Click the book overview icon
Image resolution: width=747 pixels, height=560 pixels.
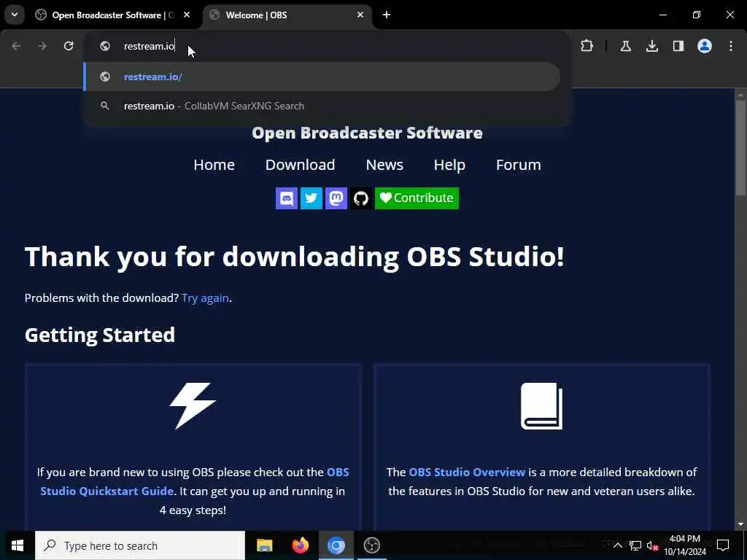(542, 405)
